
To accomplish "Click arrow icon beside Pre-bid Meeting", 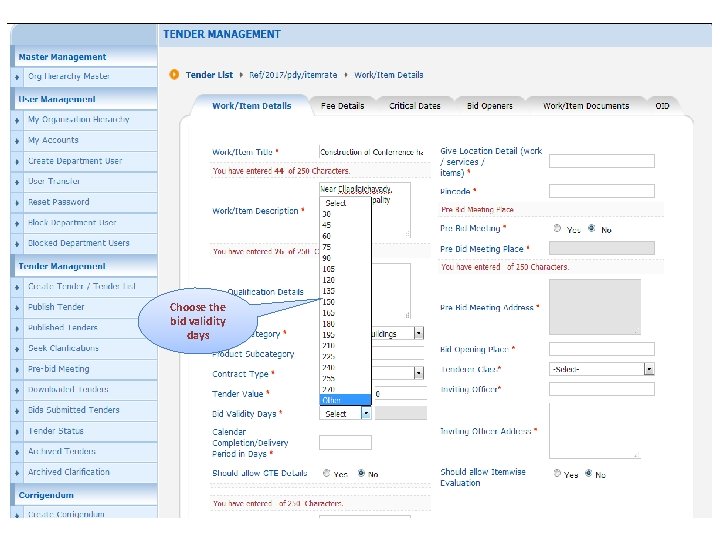I will coord(17,370).
